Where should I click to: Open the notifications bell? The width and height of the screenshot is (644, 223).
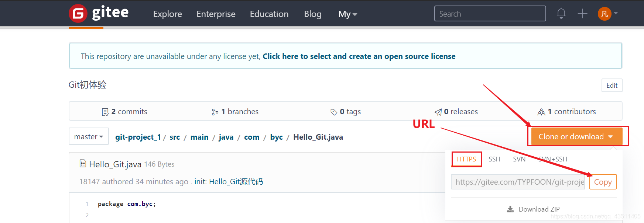(561, 14)
